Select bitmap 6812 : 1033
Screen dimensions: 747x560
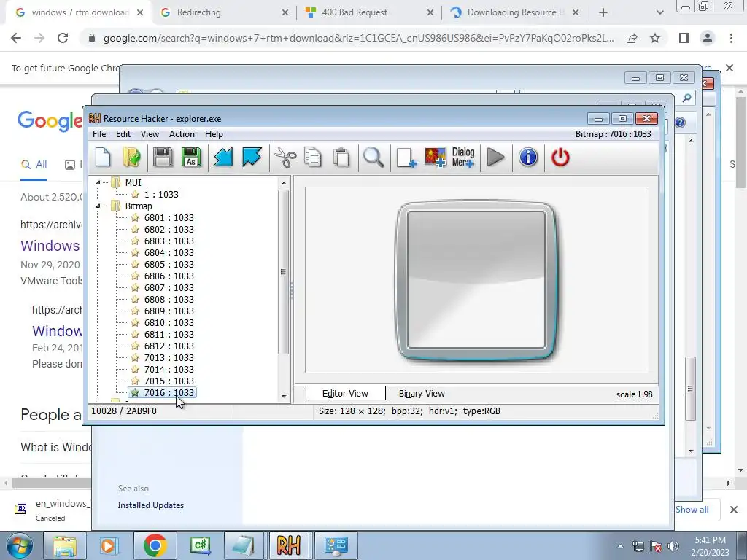(169, 346)
